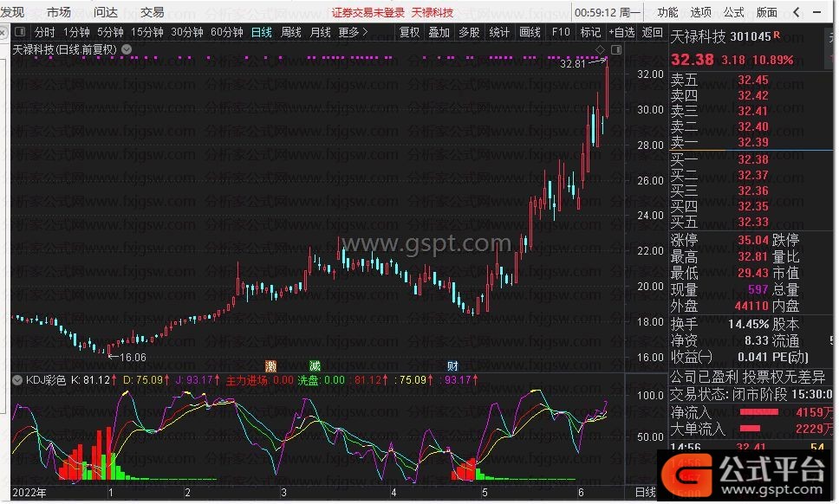Click 买一 price 32.38

[x=753, y=160]
